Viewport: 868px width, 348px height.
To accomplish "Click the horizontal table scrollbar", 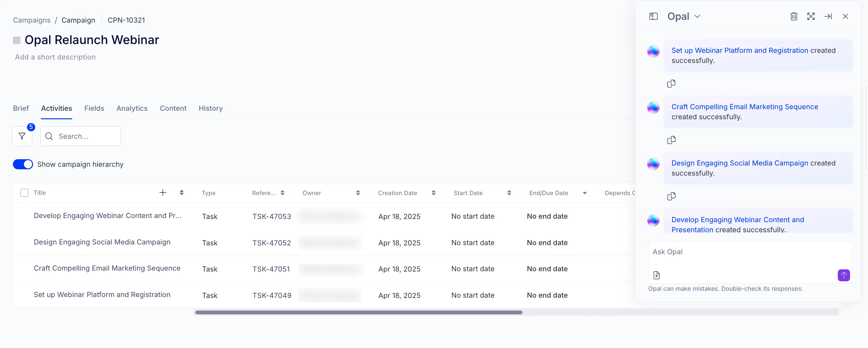I will point(358,312).
